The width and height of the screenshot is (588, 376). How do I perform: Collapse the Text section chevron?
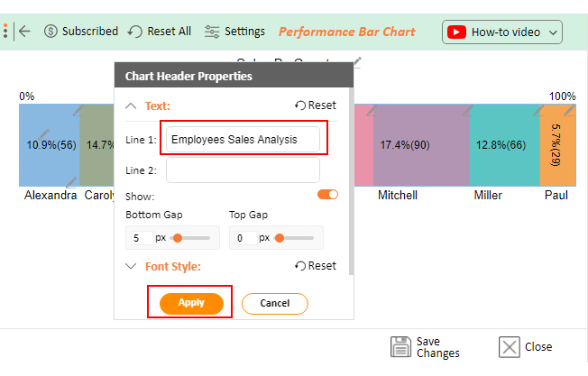[131, 106]
